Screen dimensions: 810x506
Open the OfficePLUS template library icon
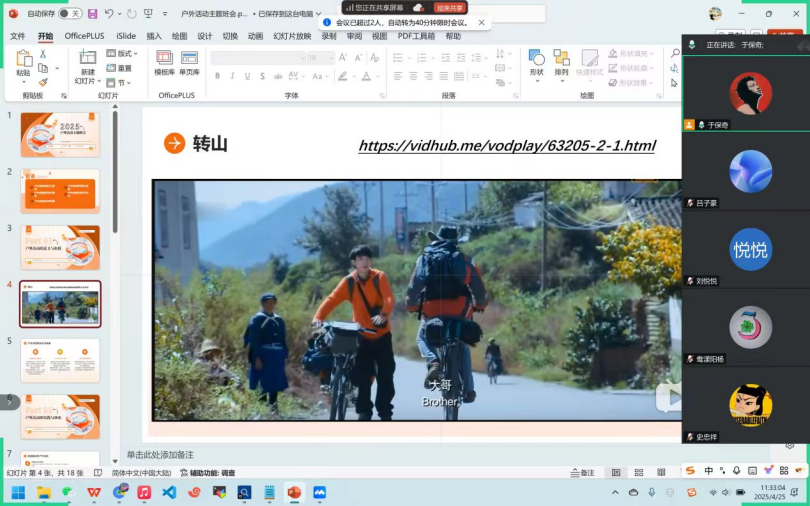[x=164, y=62]
